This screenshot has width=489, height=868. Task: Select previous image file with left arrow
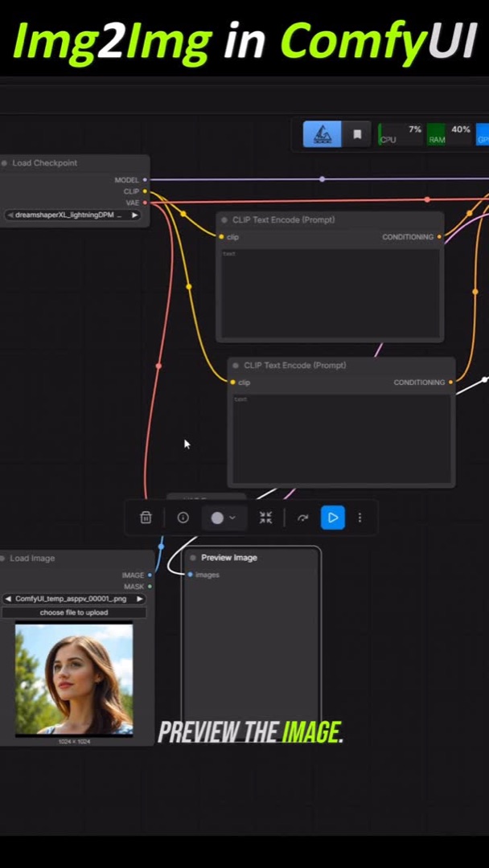(x=8, y=599)
